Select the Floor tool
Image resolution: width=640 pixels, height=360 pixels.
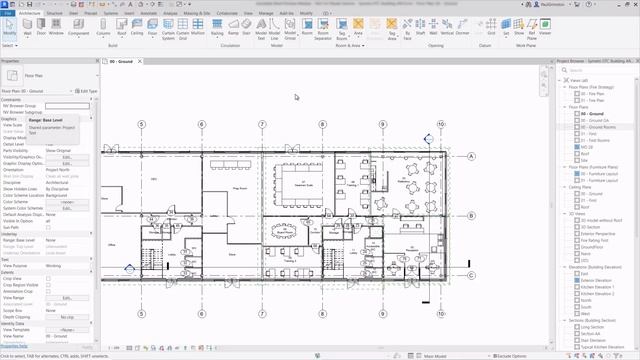click(152, 27)
